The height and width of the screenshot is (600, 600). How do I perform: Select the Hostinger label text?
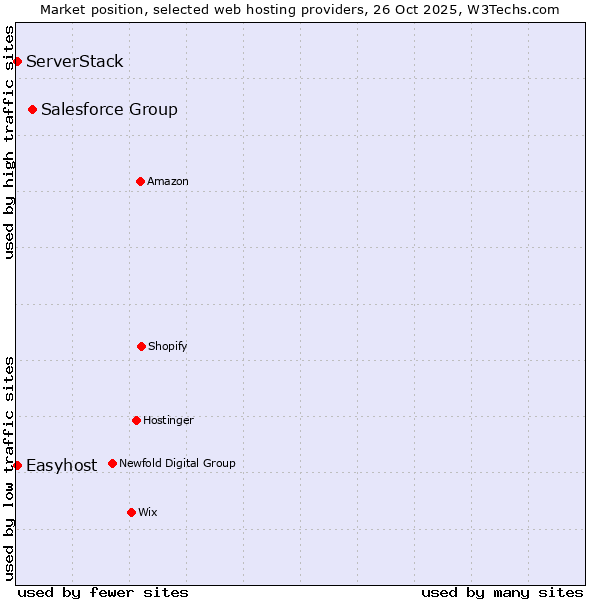click(168, 421)
